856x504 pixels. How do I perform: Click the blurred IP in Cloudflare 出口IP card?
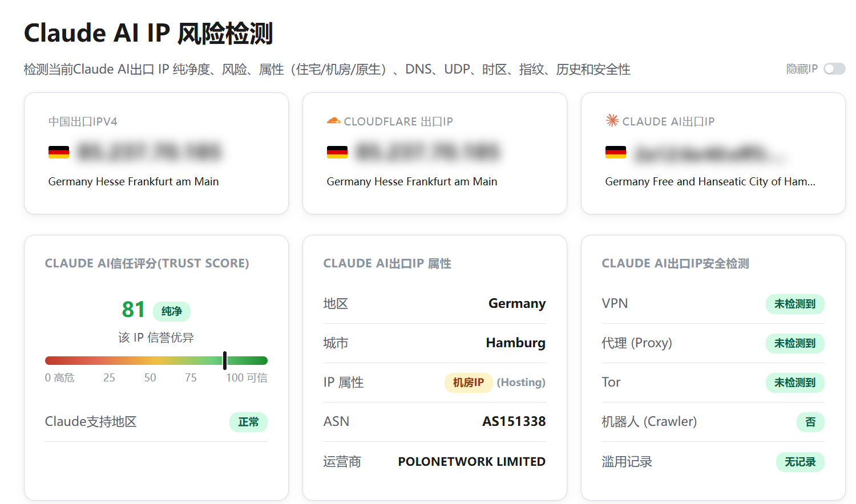tap(427, 152)
